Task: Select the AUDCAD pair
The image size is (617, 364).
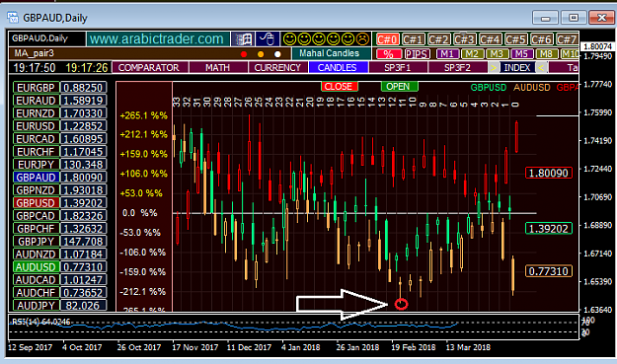Action: coord(37,280)
